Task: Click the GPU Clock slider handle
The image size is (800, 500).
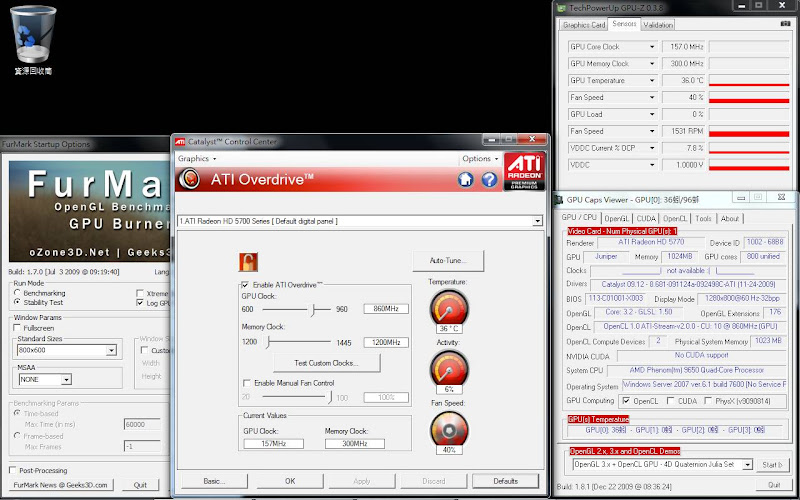Action: point(313,309)
